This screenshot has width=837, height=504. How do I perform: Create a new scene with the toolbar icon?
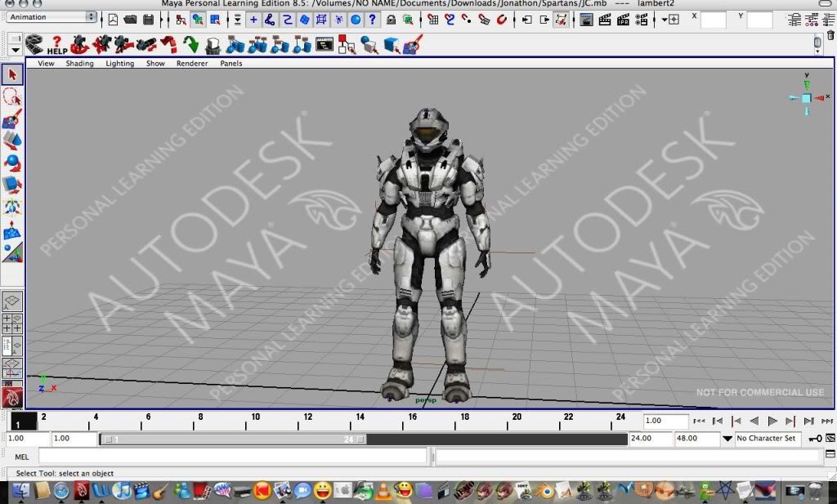[x=113, y=20]
